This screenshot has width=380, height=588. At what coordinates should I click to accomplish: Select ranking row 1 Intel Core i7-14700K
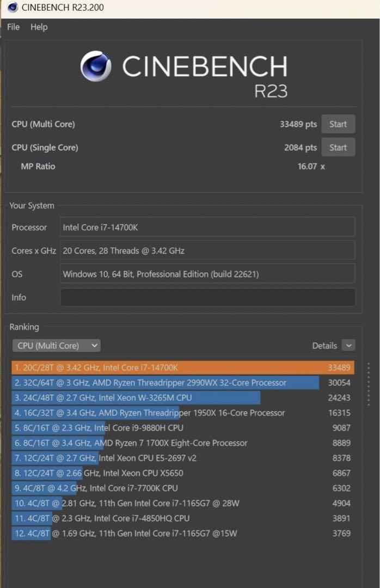(x=183, y=367)
